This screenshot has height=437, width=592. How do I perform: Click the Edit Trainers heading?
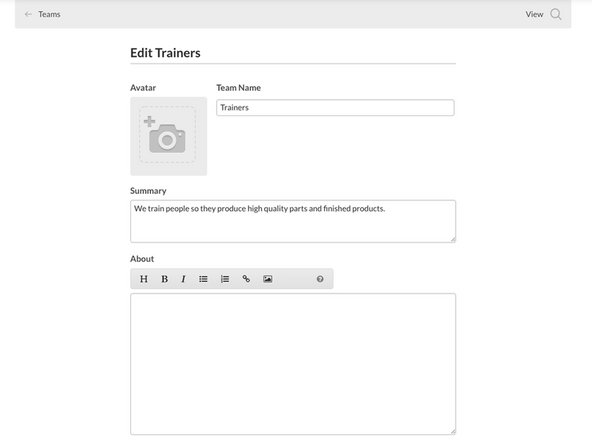click(x=165, y=53)
